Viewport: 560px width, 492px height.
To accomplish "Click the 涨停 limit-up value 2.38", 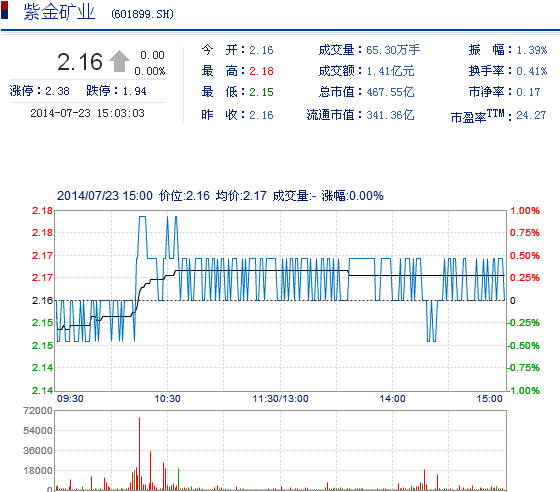I will coord(57,91).
